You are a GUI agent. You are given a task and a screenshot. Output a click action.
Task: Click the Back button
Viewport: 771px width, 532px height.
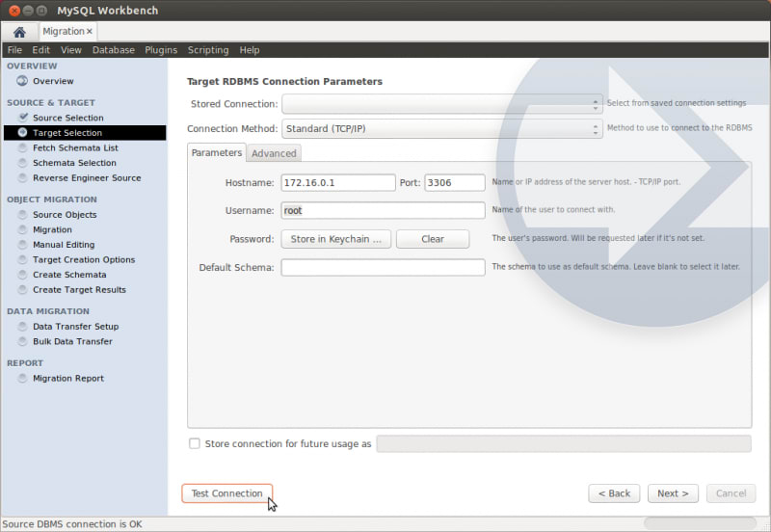point(614,493)
